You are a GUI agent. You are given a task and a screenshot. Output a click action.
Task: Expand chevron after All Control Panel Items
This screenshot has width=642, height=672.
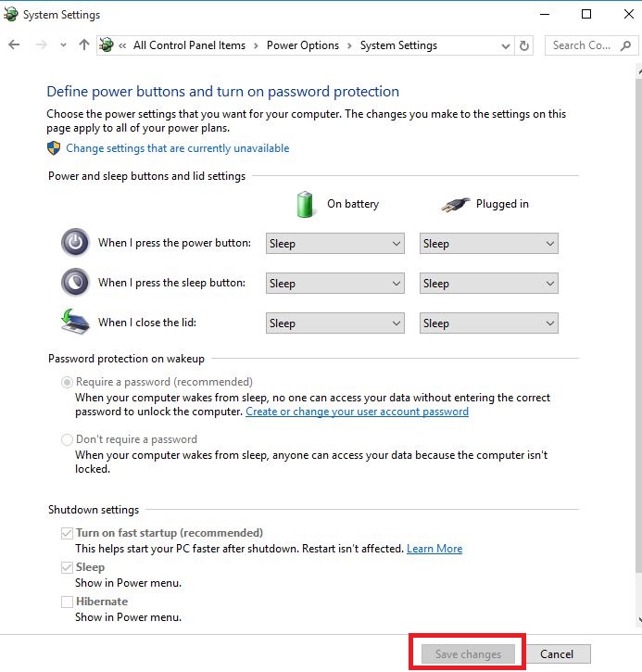[x=256, y=45]
